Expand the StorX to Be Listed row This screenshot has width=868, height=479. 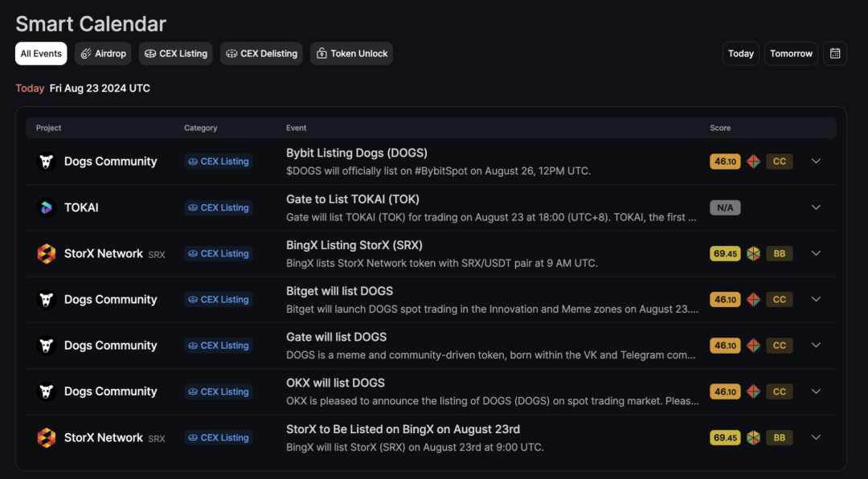(816, 437)
